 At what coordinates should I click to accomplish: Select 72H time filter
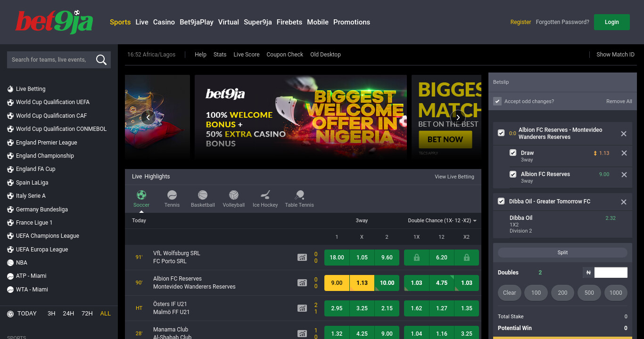(x=87, y=314)
